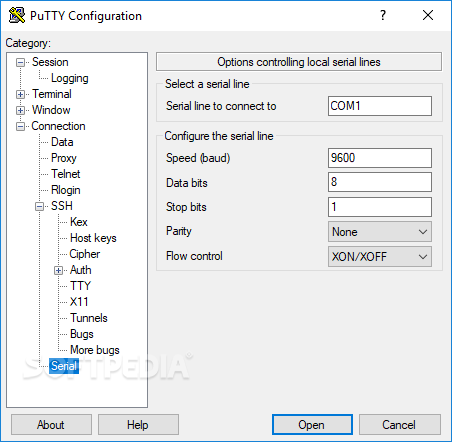
Task: Click the 'Stop bits' label
Action: coord(186,207)
